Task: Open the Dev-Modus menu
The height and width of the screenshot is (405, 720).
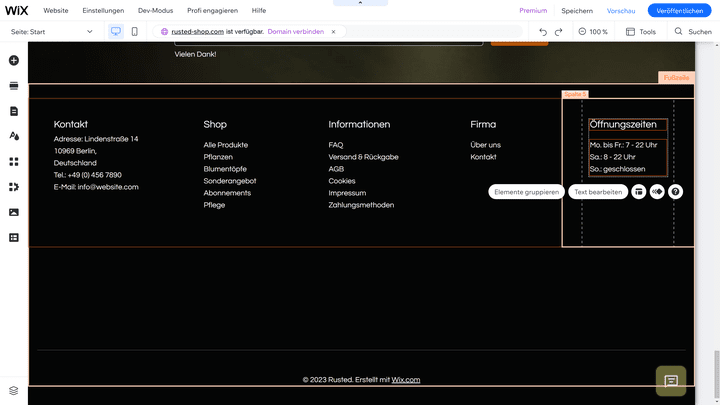Action: click(x=155, y=10)
